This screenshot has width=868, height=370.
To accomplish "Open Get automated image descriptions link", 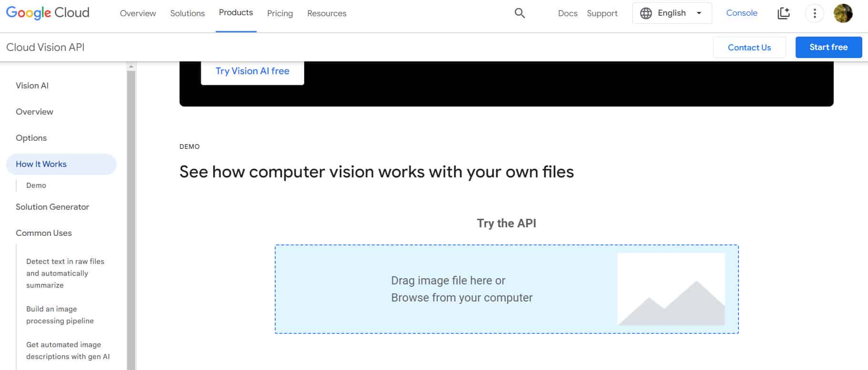I will [x=68, y=351].
